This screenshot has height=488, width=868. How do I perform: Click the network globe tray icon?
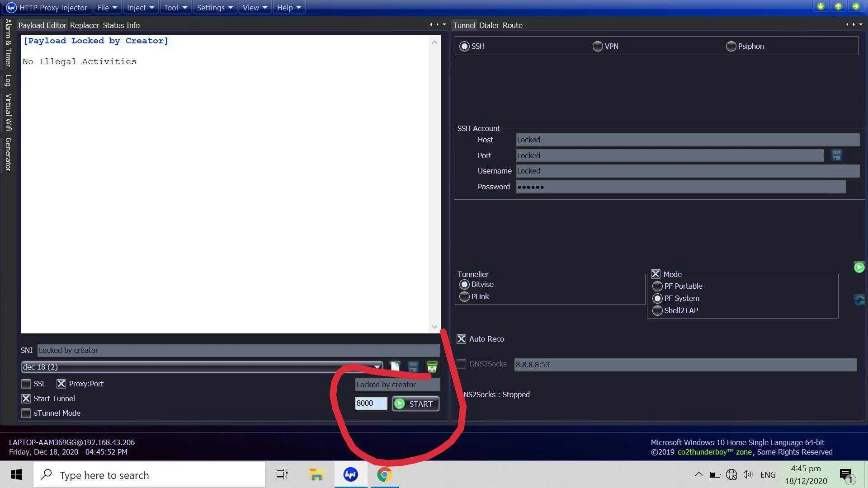click(x=731, y=474)
